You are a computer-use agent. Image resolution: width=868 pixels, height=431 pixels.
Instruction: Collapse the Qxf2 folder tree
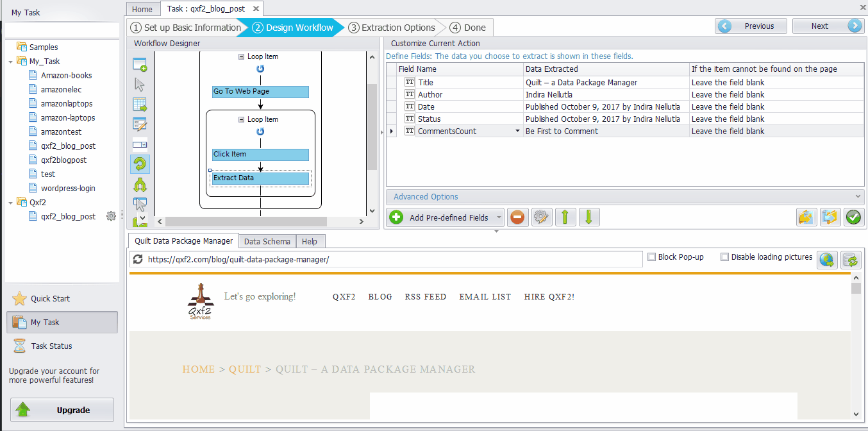click(11, 202)
